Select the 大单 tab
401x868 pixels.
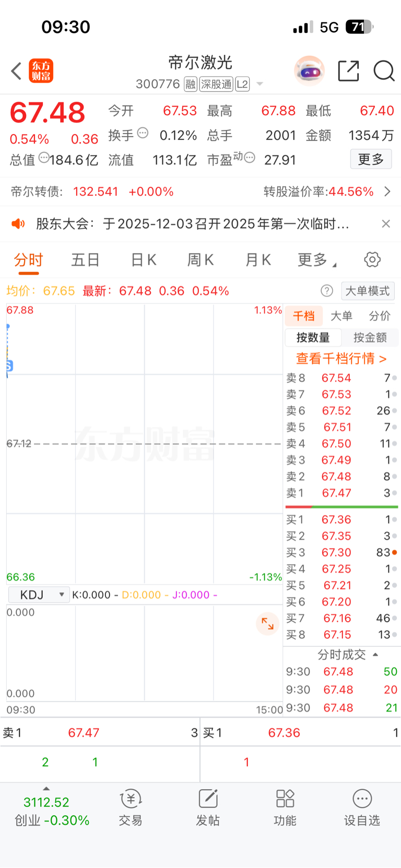tap(341, 316)
